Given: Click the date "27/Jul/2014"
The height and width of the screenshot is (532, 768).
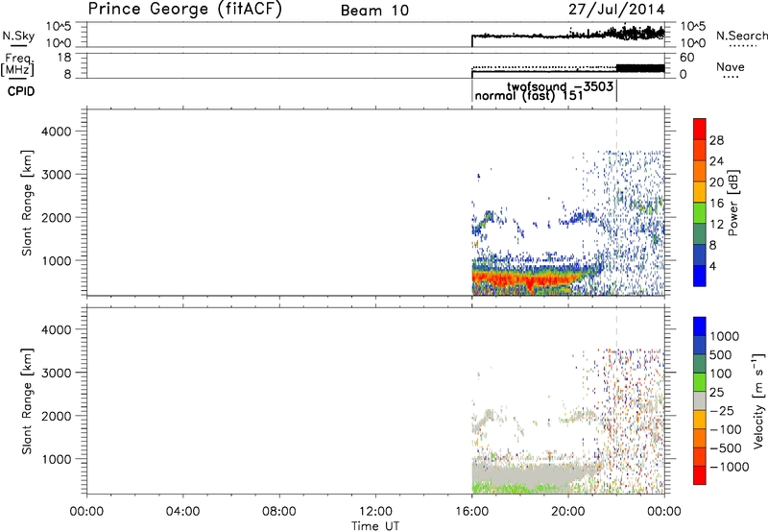Looking at the screenshot, I should 616,10.
